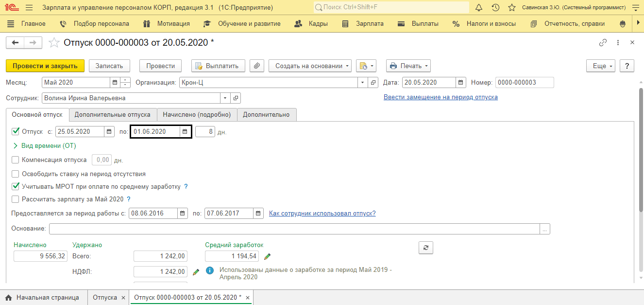
Task: Enable Компенсация отпуска checkbox
Action: click(15, 160)
